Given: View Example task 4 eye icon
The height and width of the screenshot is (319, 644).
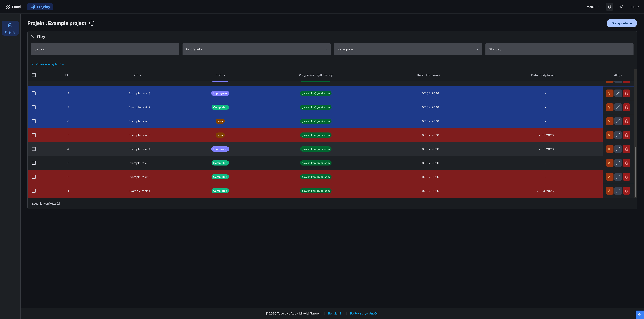Looking at the screenshot, I should [x=610, y=149].
